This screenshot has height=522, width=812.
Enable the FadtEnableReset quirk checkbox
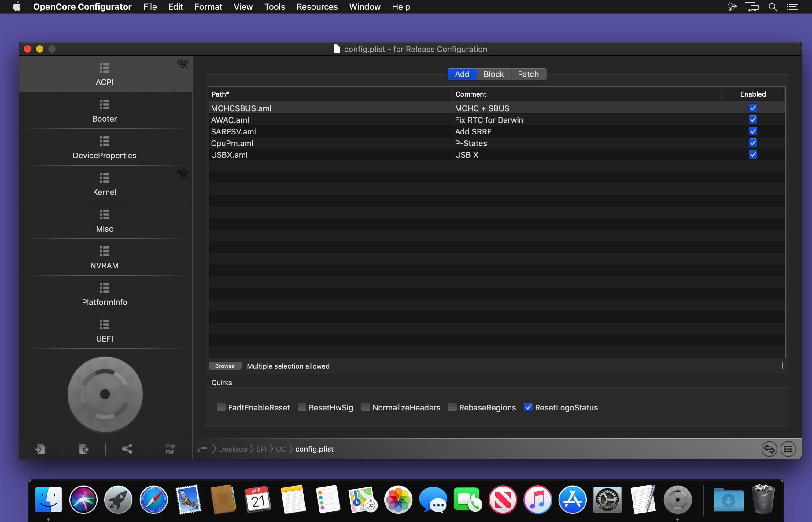221,407
